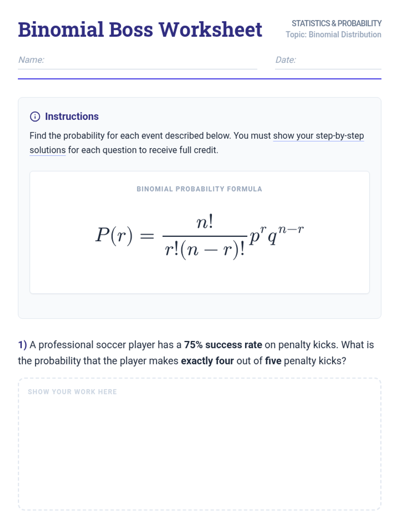Viewport: 399px width, 532px height.
Task: Click the Binomial Boss Worksheet title
Action: [140, 30]
